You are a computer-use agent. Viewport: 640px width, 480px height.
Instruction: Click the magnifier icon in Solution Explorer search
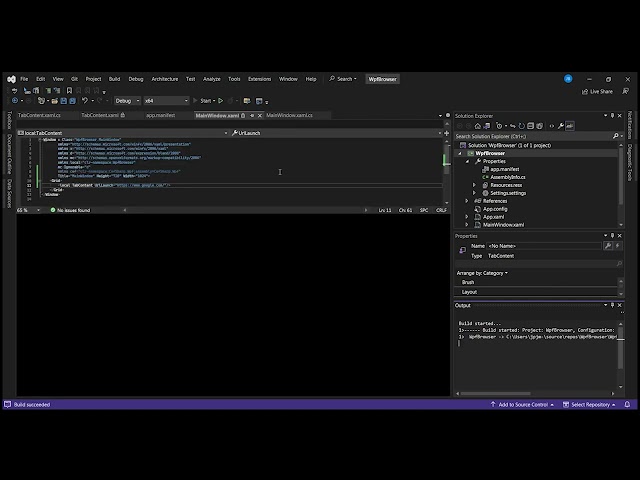coord(616,136)
